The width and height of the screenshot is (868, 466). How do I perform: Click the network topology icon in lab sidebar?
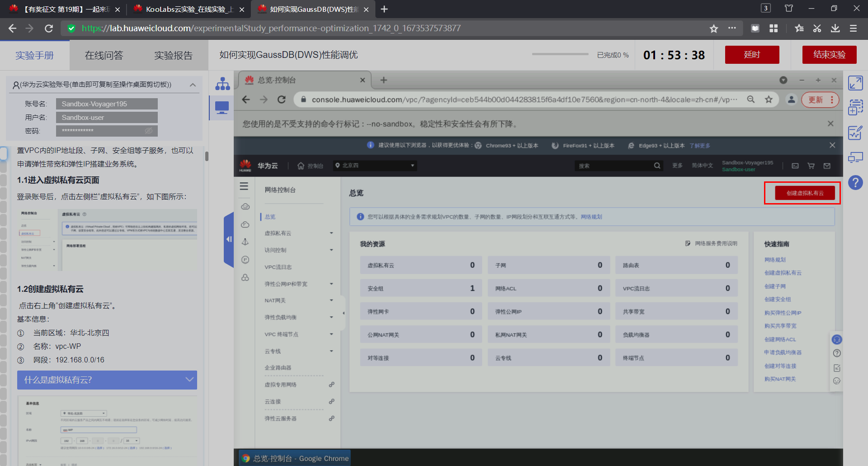tap(222, 84)
